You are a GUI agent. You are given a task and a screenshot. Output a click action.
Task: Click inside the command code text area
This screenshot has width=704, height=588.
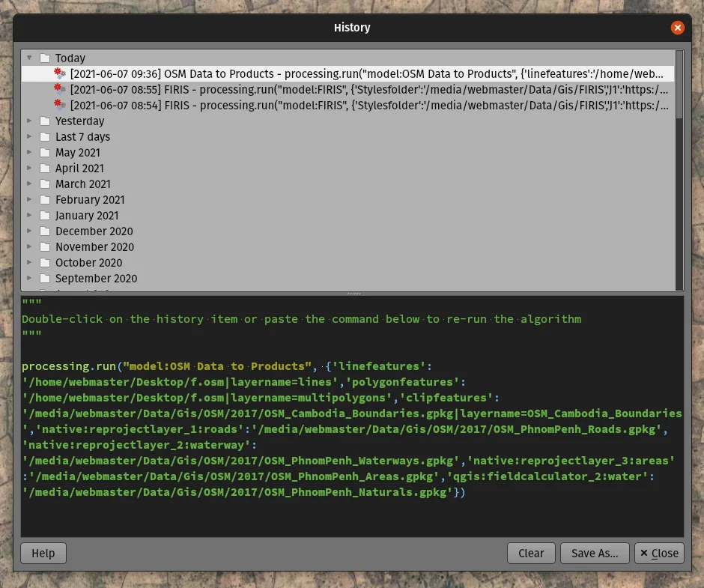(352, 517)
